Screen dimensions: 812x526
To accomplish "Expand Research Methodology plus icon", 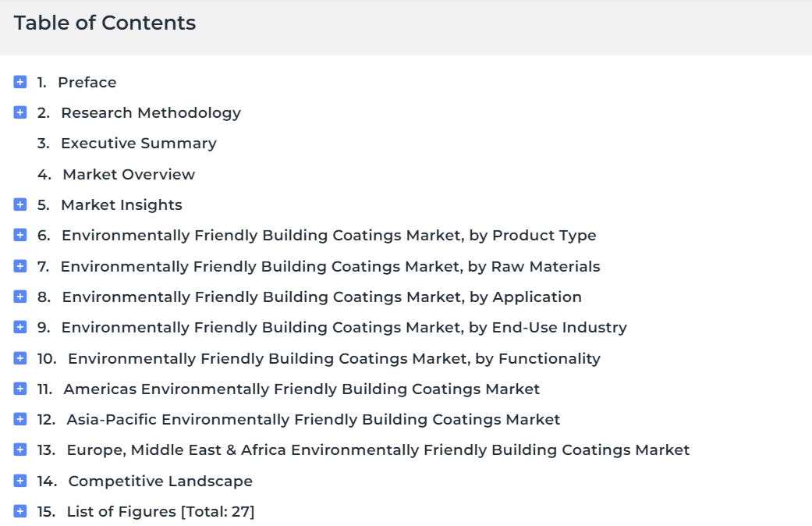I will 20,112.
